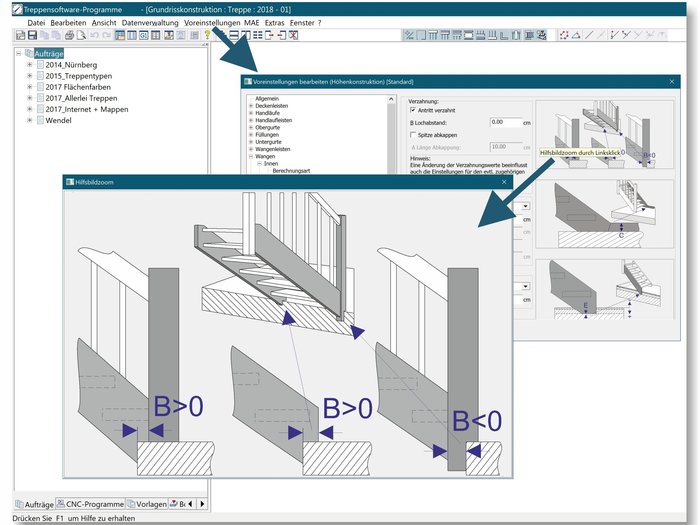Expand the Deckenleisten settings node

pos(250,106)
